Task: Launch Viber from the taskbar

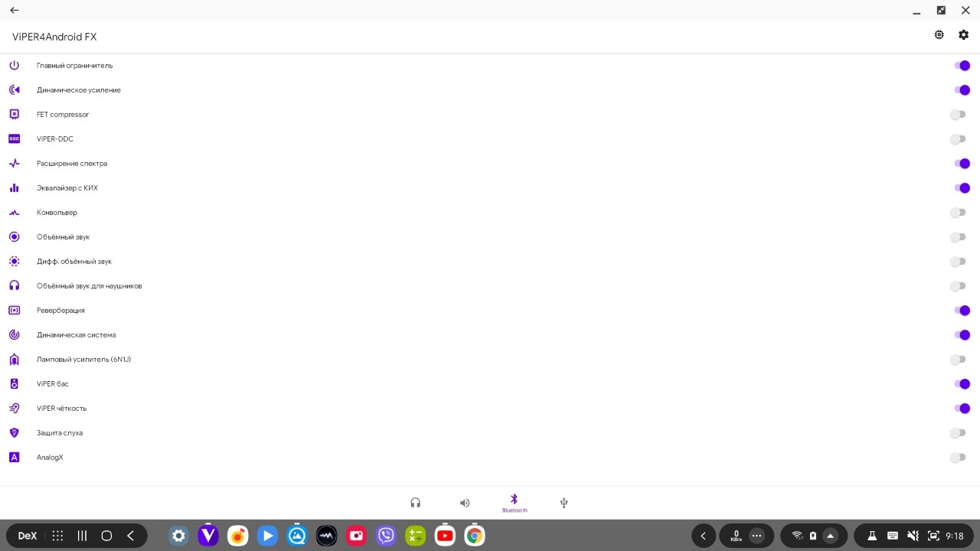Action: tap(386, 536)
